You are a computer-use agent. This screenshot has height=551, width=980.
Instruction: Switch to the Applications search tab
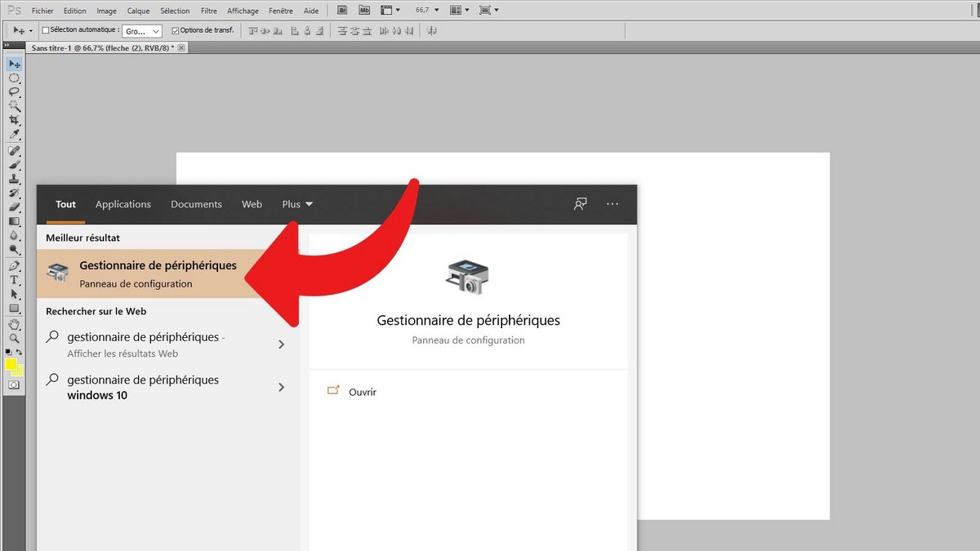[123, 204]
